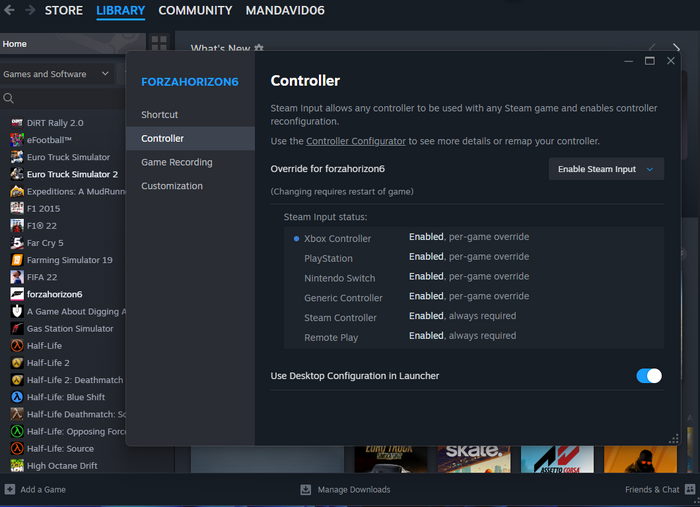Toggle Use Desktop Configuration in Launcher
Screen dimensions: 700x507
tap(649, 376)
